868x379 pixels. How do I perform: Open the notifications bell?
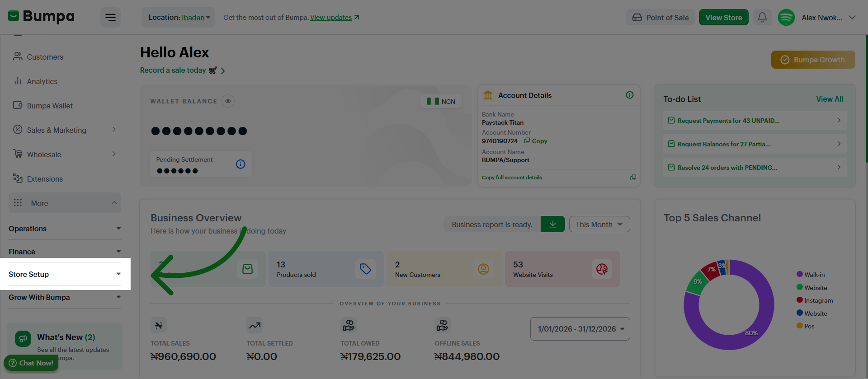(x=762, y=18)
